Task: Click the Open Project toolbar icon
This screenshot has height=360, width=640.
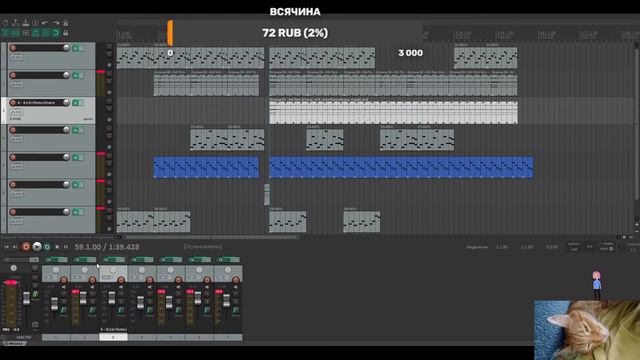Action: (x=16, y=23)
